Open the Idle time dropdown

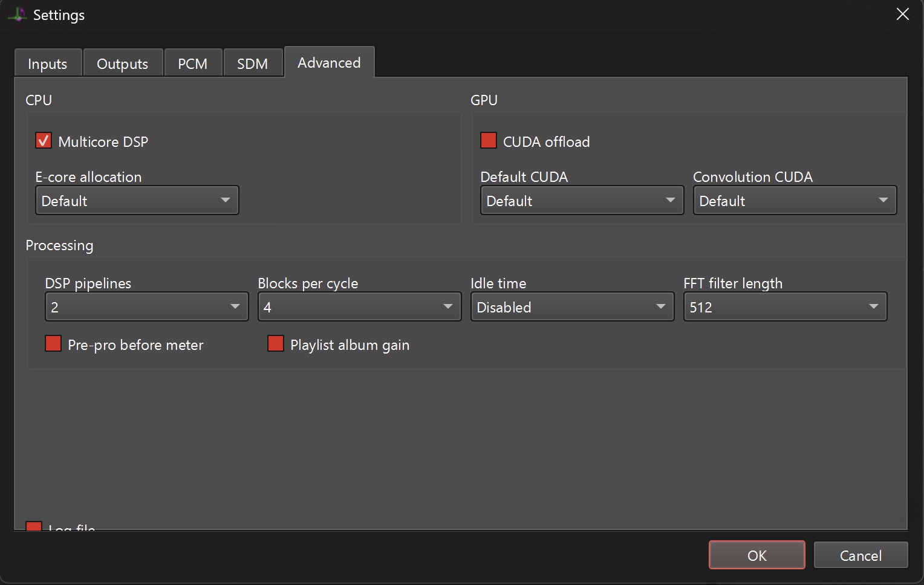[x=572, y=306]
